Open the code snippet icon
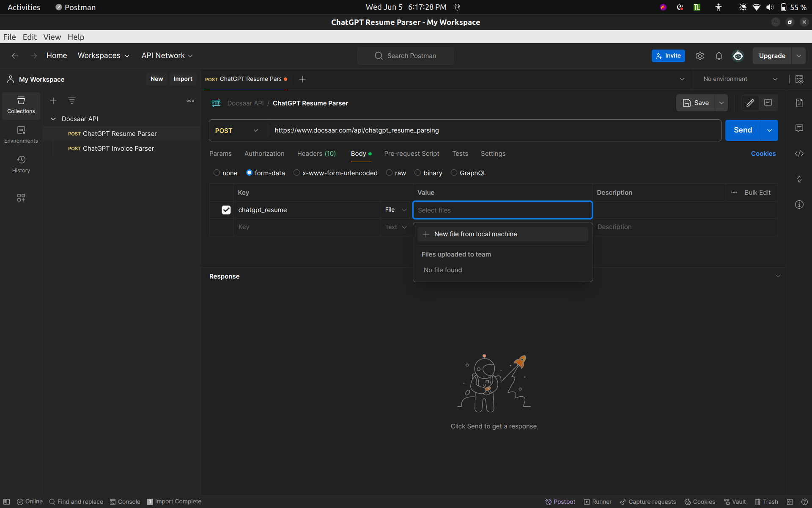This screenshot has width=812, height=508. click(x=799, y=154)
